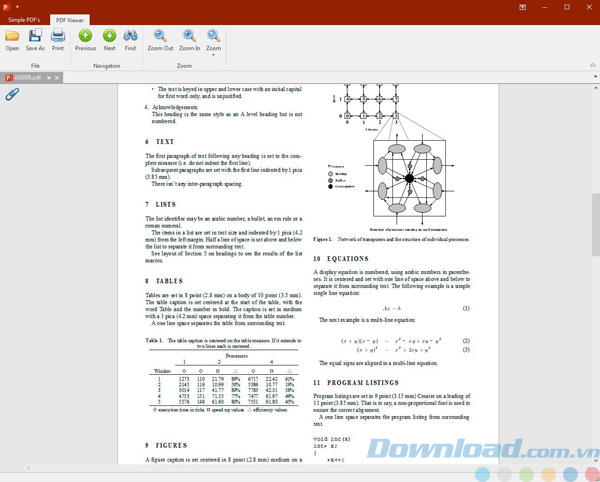600x482 pixels.
Task: Collapse the ribbon with the up chevron
Action: 593,65
